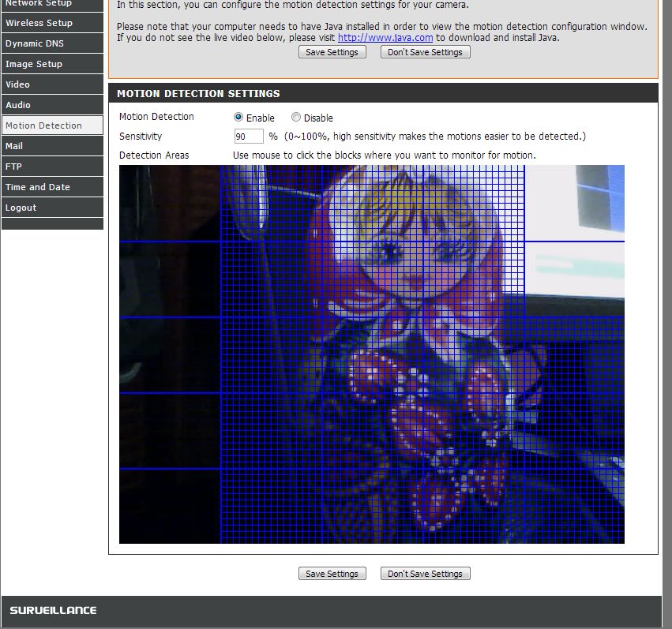Screen dimensions: 672x629
Task: Open the Mail settings page
Action: (x=52, y=146)
